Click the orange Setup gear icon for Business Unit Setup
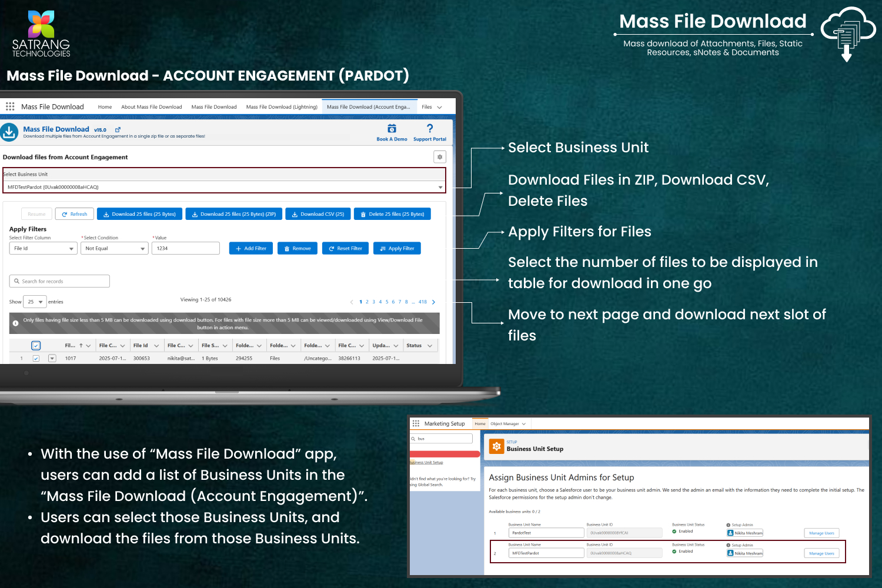Viewport: 882px width, 588px height. [496, 446]
